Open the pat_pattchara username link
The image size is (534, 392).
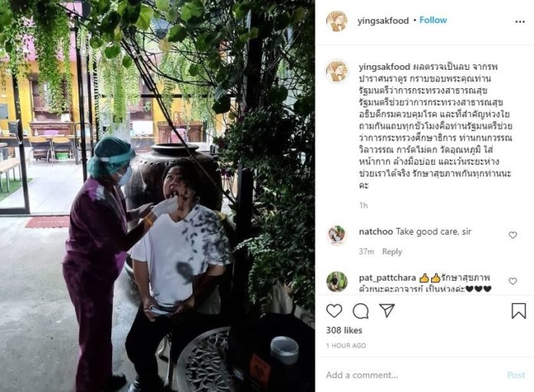pos(387,278)
